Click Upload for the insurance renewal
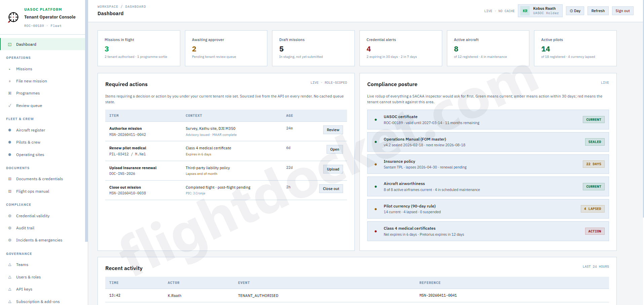 pos(333,169)
